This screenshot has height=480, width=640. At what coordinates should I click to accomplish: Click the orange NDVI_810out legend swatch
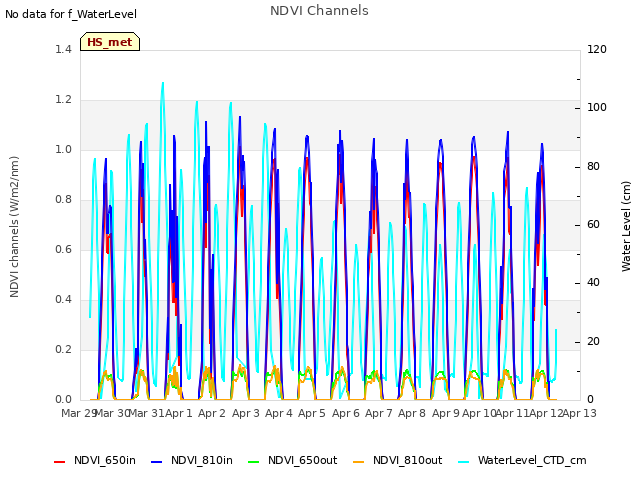coord(358,462)
